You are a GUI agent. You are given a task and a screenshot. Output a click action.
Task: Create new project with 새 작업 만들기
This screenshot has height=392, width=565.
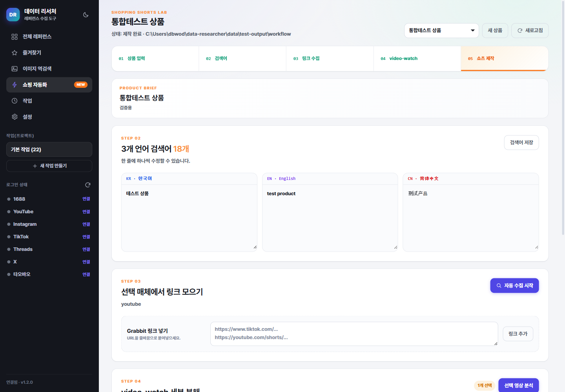(49, 166)
